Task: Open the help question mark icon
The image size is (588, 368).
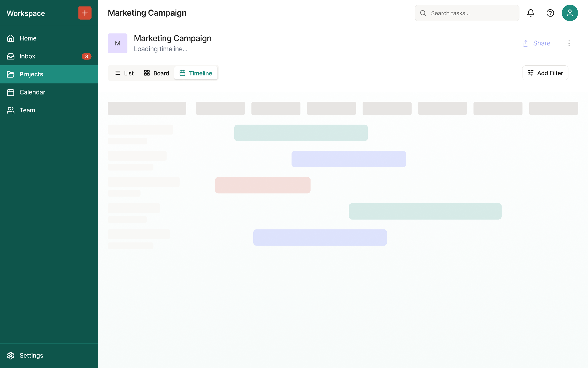Action: coord(550,13)
